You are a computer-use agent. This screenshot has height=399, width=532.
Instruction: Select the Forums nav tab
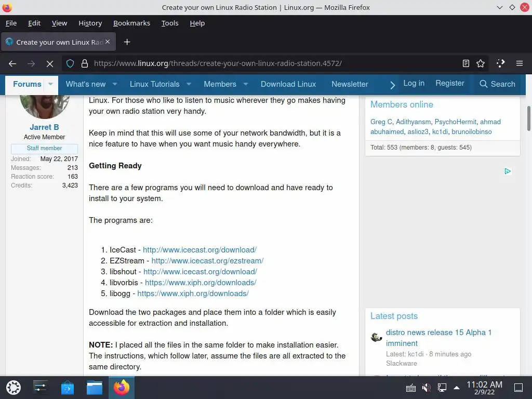pyautogui.click(x=27, y=84)
